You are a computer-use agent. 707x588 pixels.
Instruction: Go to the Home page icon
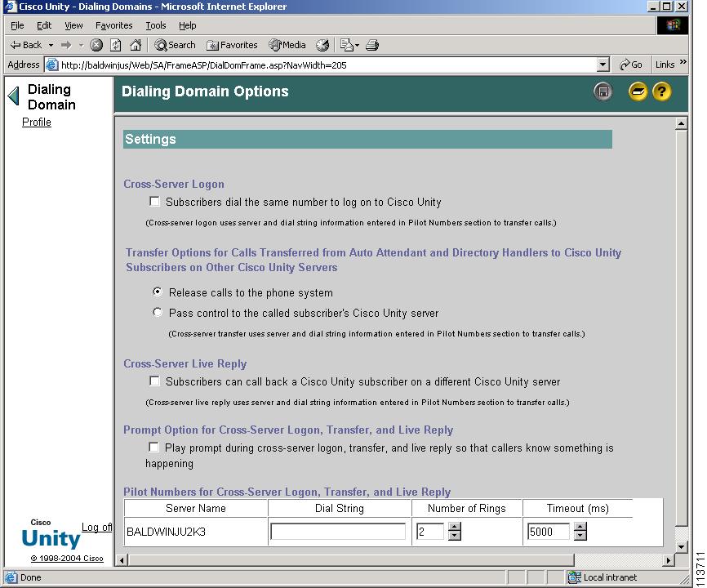pos(136,45)
